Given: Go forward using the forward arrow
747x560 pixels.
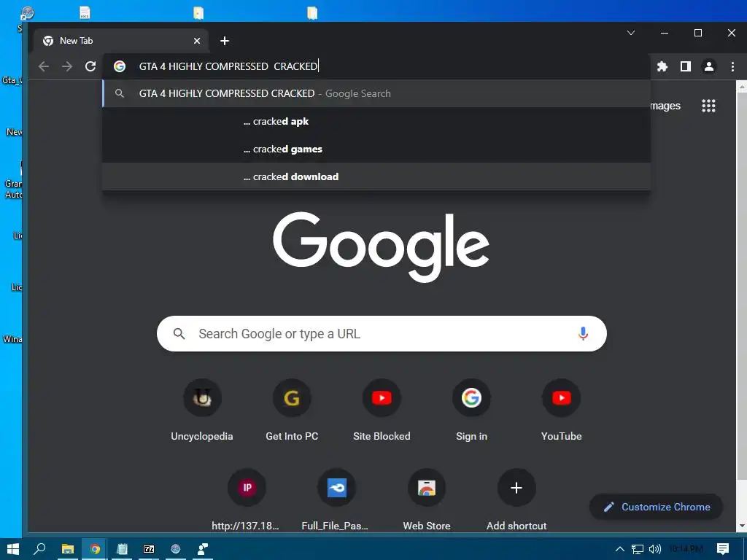Looking at the screenshot, I should click(67, 66).
